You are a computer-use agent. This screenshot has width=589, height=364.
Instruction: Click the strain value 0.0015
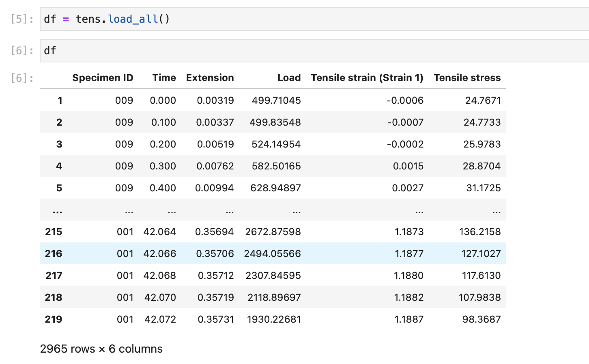[408, 166]
